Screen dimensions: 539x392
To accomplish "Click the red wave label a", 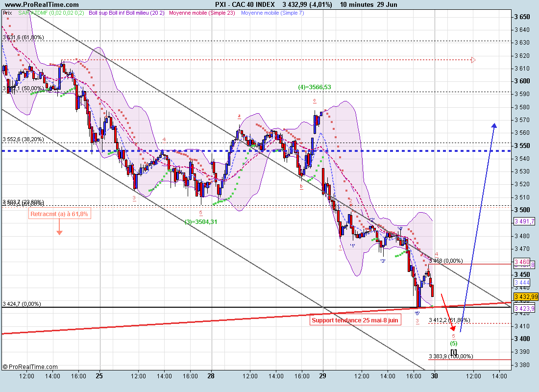I will click(x=239, y=116).
